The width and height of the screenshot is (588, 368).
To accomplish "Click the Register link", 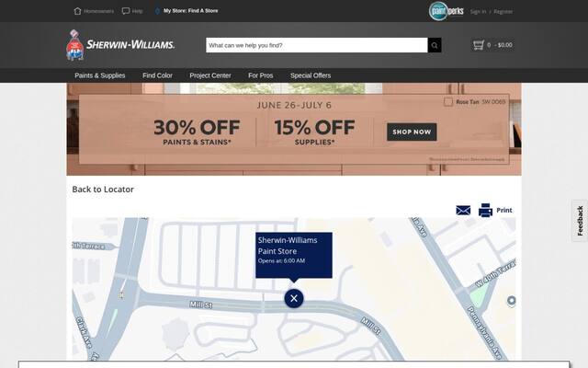I will click(x=503, y=12).
